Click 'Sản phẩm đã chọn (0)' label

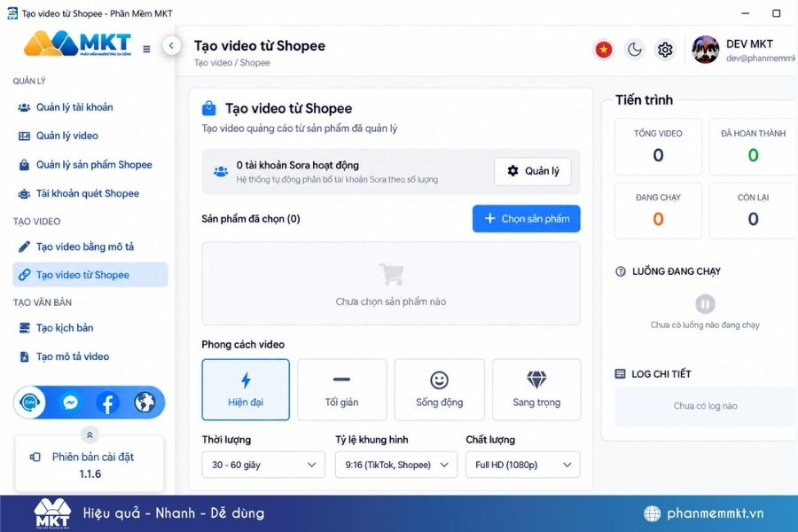251,219
